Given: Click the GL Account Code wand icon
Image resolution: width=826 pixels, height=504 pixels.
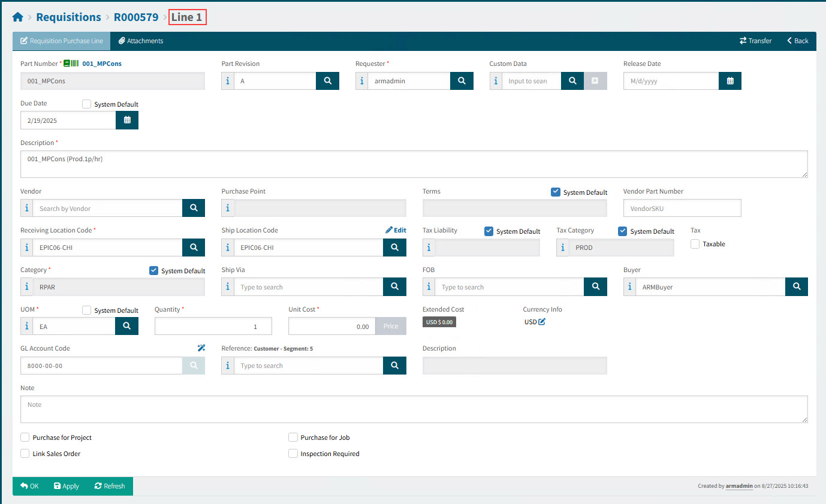Looking at the screenshot, I should (x=201, y=348).
